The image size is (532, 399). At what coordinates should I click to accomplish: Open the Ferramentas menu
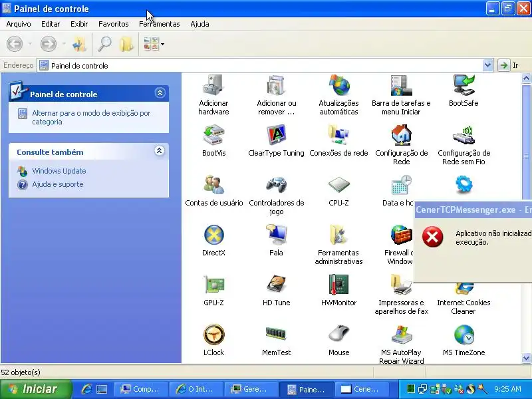(x=160, y=24)
